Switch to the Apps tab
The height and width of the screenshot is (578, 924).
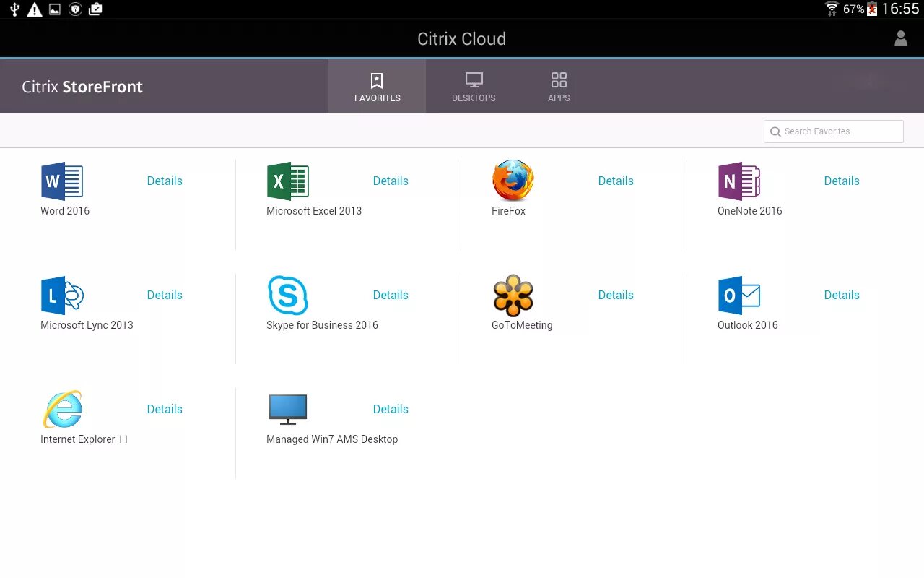coord(559,87)
